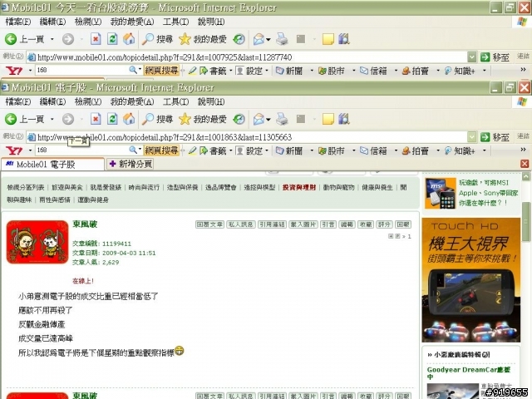
Task: Click 回覆文章 button on first post
Action: [209, 224]
